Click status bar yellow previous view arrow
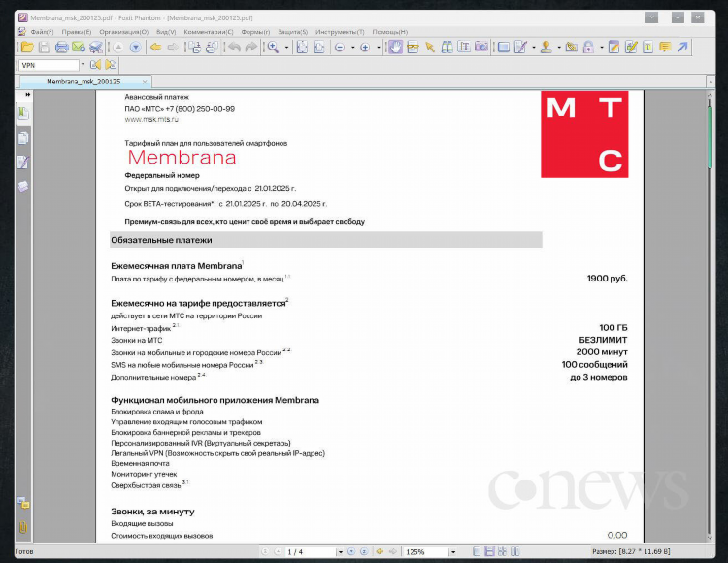 [x=380, y=551]
